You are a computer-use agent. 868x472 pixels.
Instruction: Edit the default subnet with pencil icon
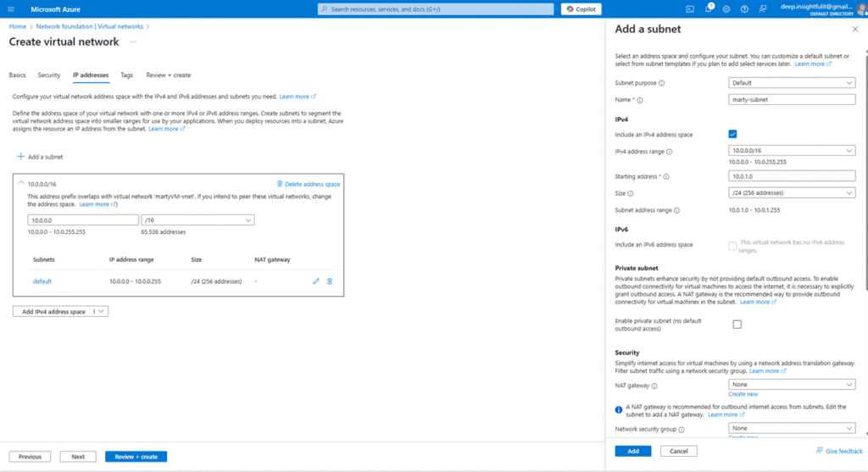316,281
